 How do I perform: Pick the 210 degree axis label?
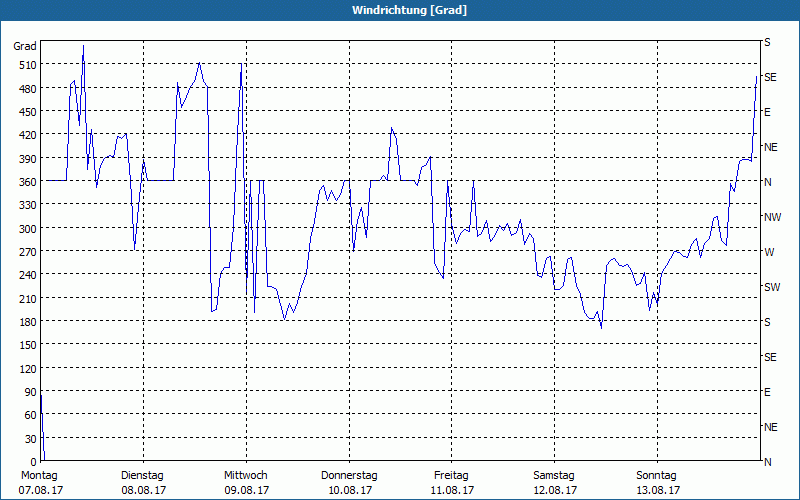pyautogui.click(x=28, y=298)
